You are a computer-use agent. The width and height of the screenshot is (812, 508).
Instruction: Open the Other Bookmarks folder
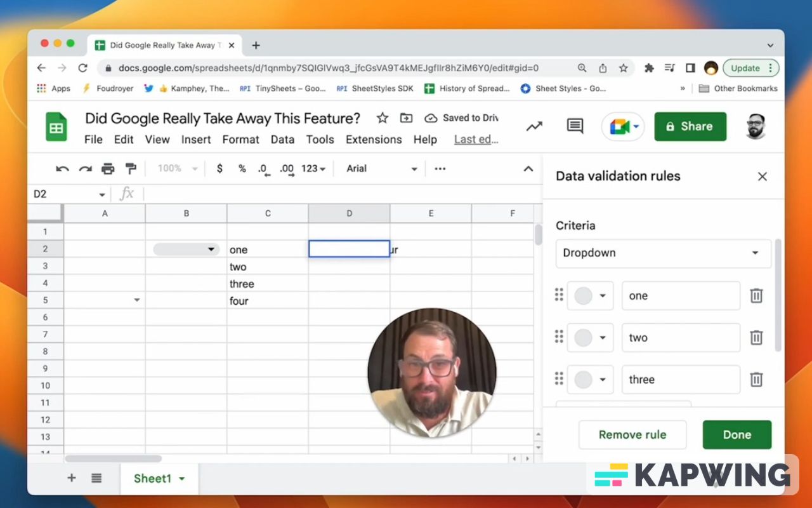click(738, 89)
